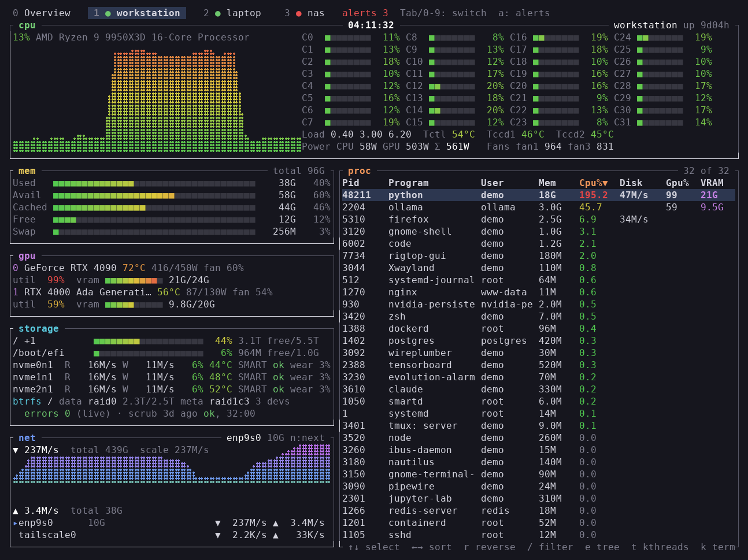748x560 pixels.
Task: Click the k term footer option
Action: 718,547
